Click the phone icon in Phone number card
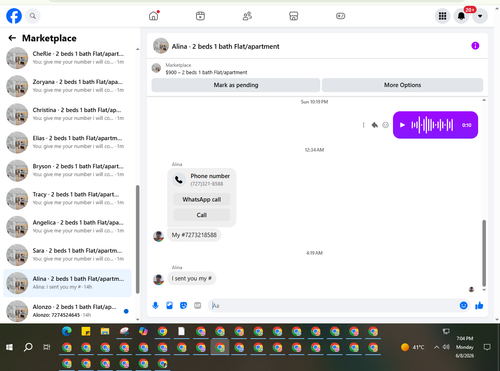 (179, 180)
